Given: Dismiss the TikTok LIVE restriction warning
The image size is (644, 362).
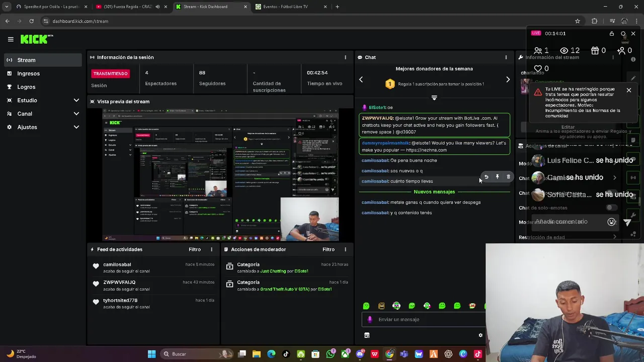Looking at the screenshot, I should coord(628,90).
